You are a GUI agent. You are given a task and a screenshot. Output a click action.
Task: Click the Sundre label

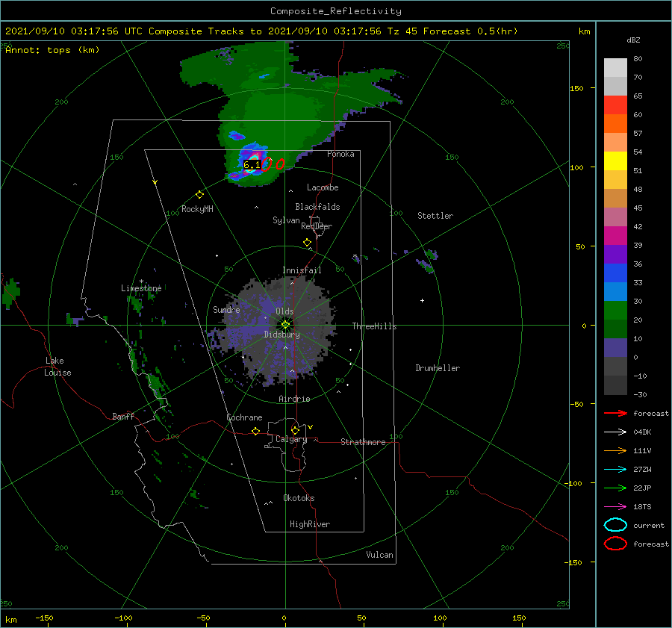coord(226,309)
